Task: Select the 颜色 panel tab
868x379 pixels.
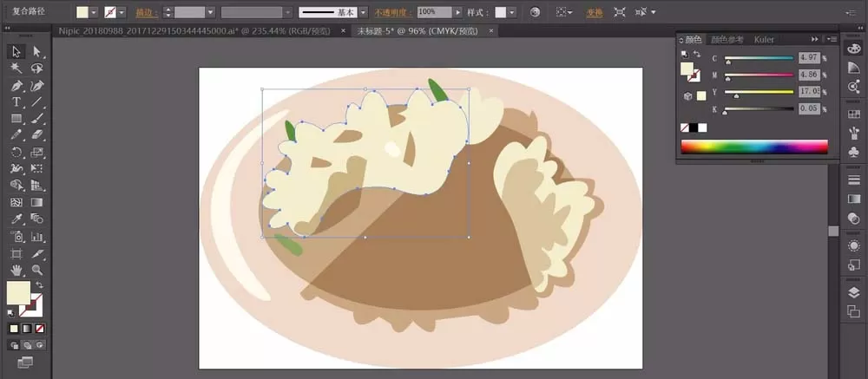Action: [693, 39]
